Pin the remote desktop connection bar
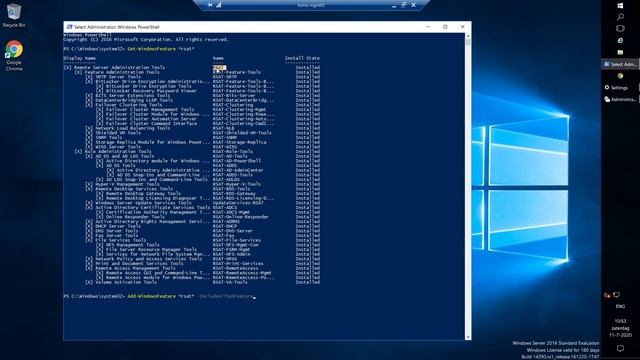Viewport: 640px width, 360px height. 210,5
